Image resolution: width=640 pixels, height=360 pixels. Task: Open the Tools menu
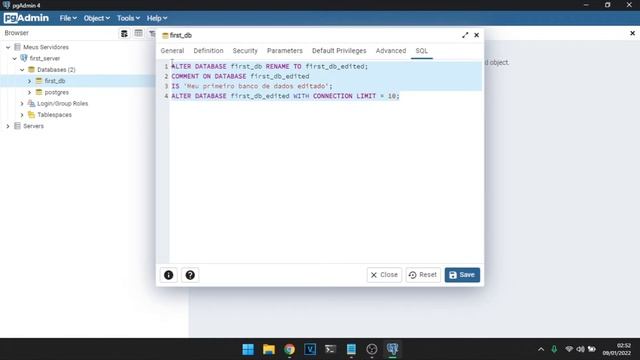point(128,18)
